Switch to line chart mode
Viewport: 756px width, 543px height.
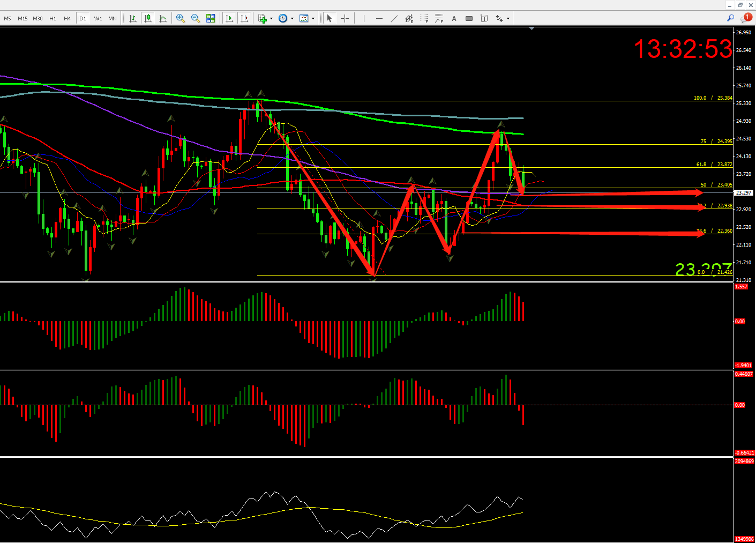[163, 18]
